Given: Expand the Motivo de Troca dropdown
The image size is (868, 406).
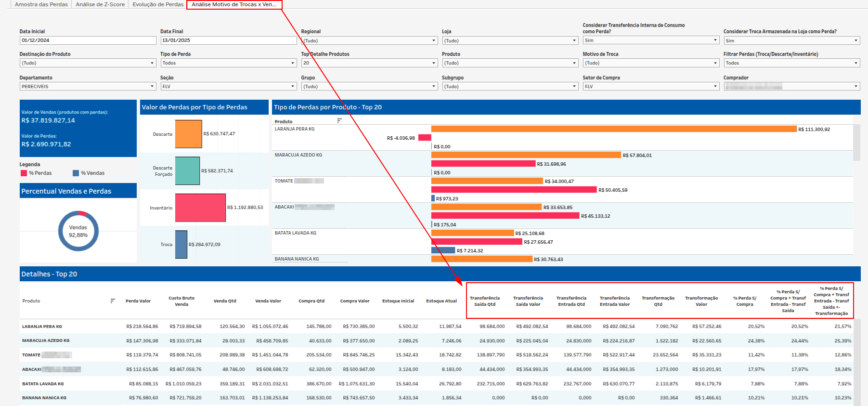Looking at the screenshot, I should (x=651, y=63).
